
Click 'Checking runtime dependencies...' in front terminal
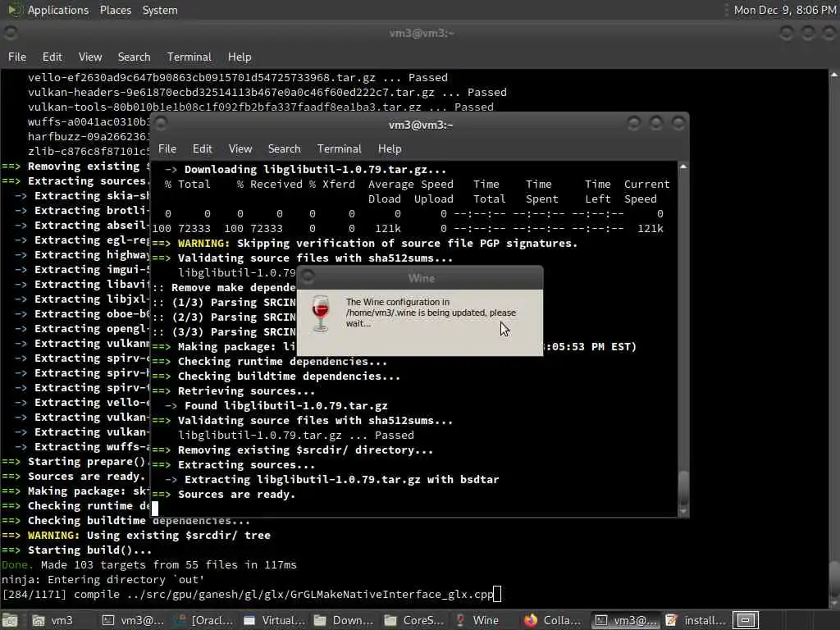click(x=282, y=362)
